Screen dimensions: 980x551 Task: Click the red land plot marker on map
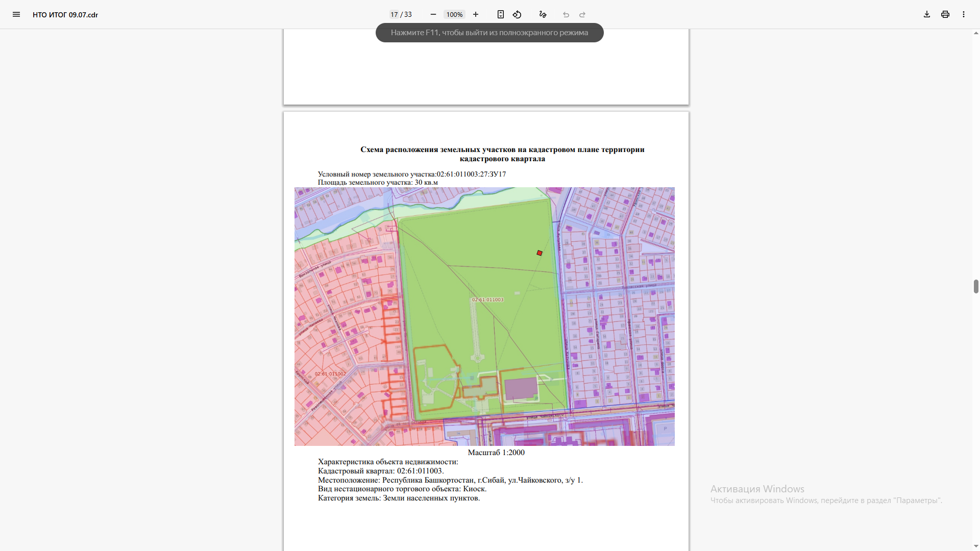540,253
